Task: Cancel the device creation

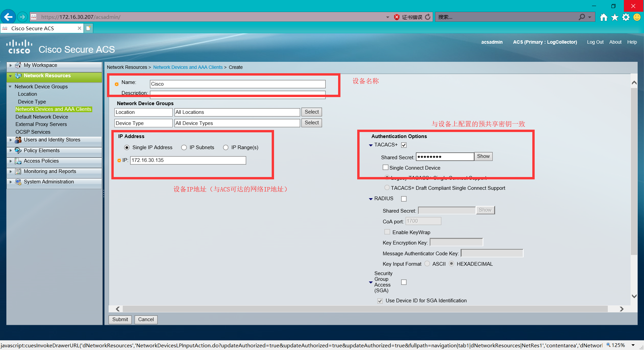Action: [146, 319]
